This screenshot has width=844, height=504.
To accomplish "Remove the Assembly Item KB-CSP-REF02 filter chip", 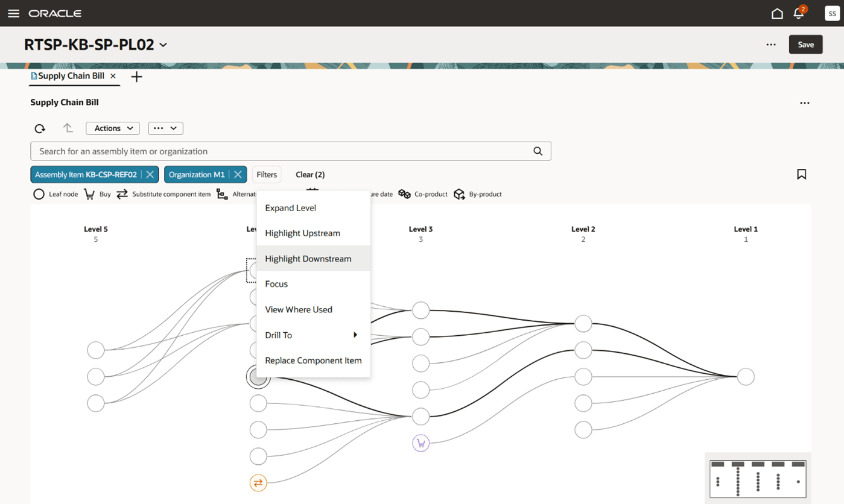I will 150,174.
